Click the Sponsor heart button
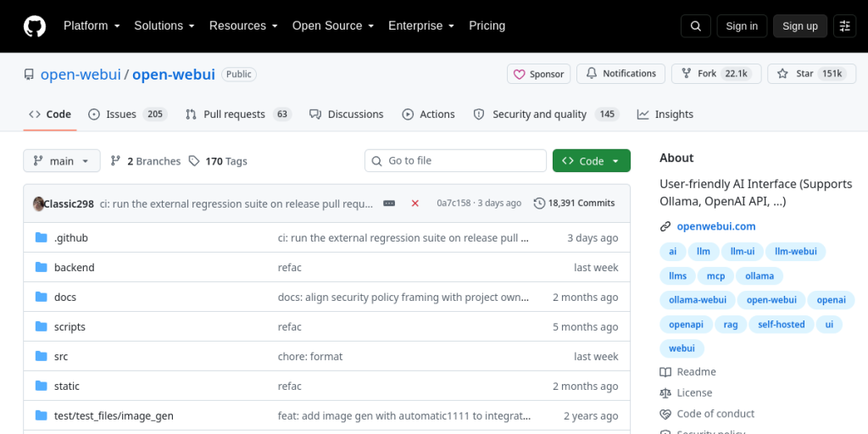The width and height of the screenshot is (868, 434). point(538,74)
